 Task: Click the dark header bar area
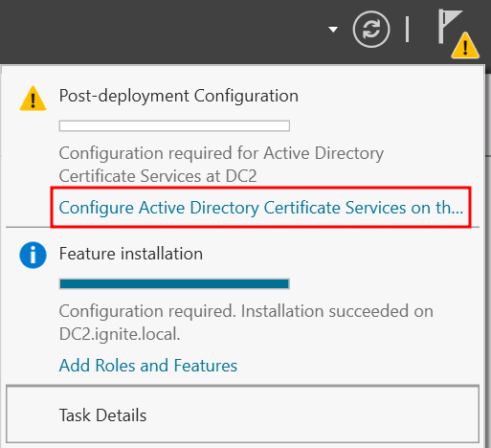[x=160, y=32]
